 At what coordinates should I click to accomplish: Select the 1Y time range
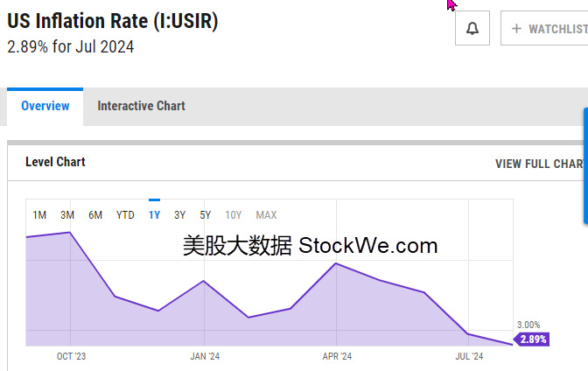pyautogui.click(x=155, y=215)
